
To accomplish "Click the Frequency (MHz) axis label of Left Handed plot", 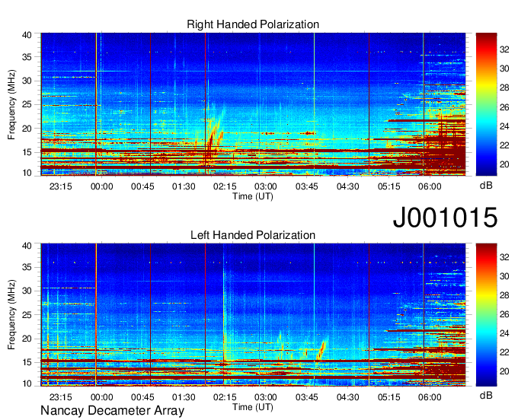I will (11, 315).
